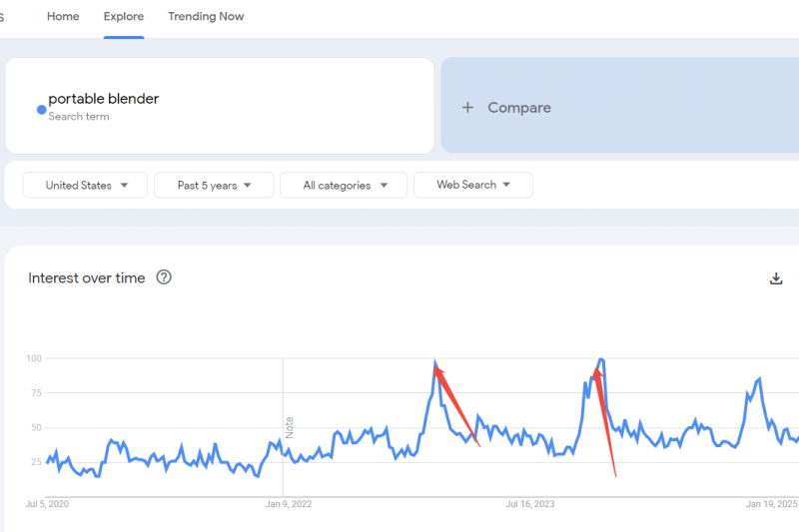Click the second peak reaching 100

pos(600,359)
